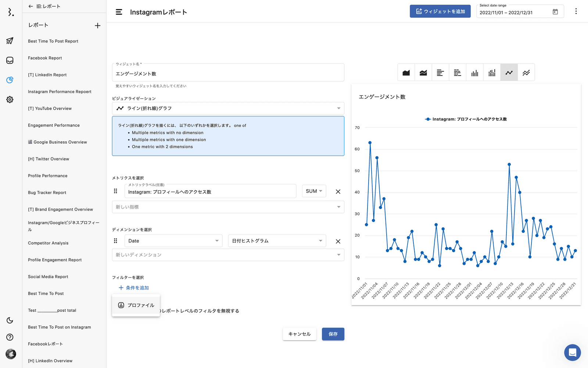
Task: Toggle dark mode with the moon icon
Action: pyautogui.click(x=10, y=321)
